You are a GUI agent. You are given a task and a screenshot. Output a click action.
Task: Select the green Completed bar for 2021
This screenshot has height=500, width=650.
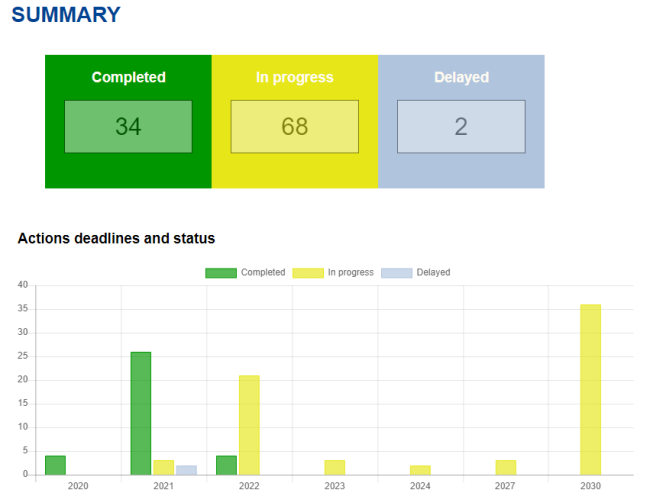tap(141, 413)
